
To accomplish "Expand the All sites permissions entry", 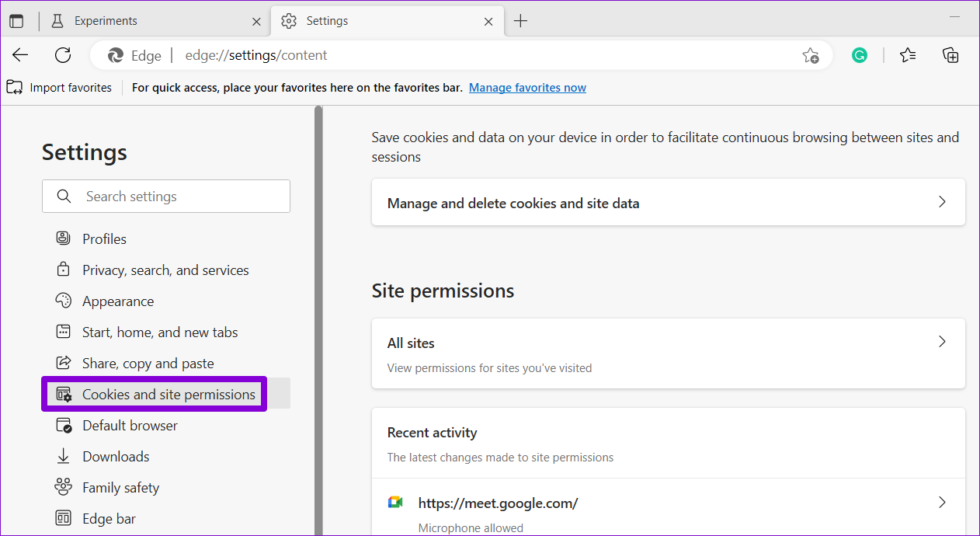I will click(669, 353).
